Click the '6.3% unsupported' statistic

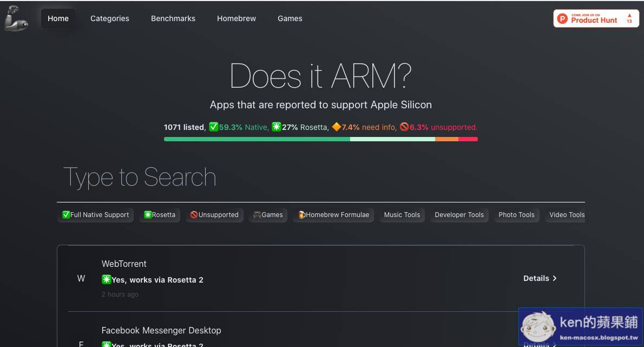point(444,127)
